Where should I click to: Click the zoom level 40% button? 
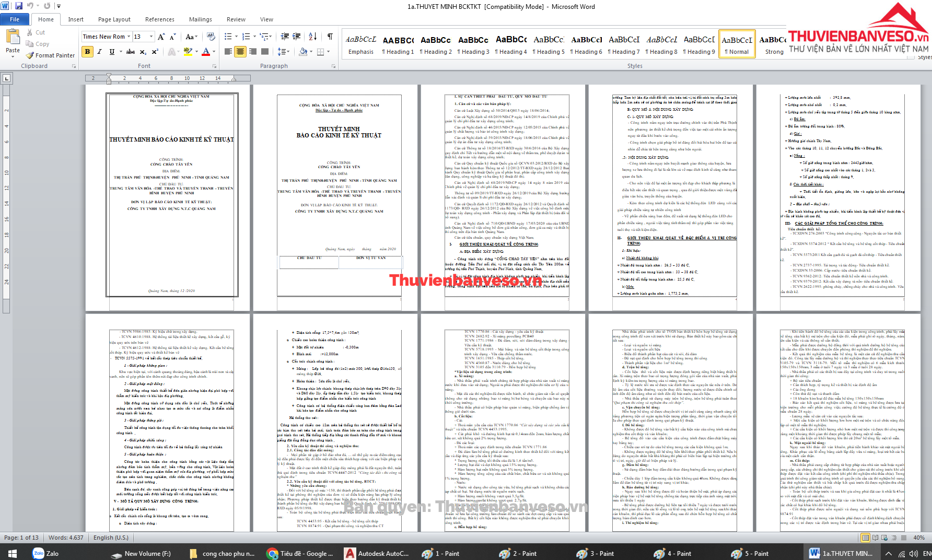tap(919, 538)
